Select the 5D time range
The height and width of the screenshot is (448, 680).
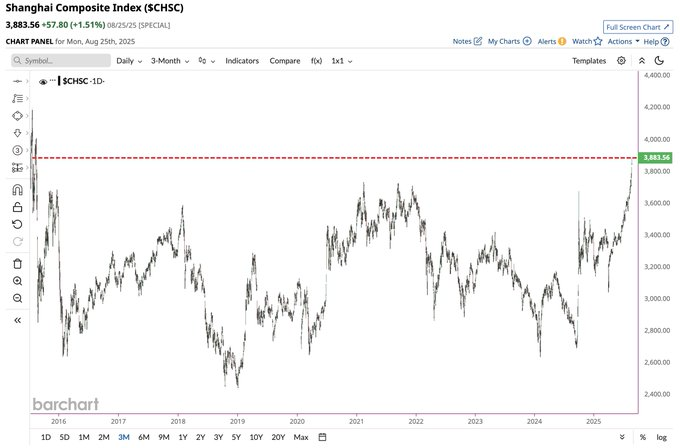[x=64, y=437]
